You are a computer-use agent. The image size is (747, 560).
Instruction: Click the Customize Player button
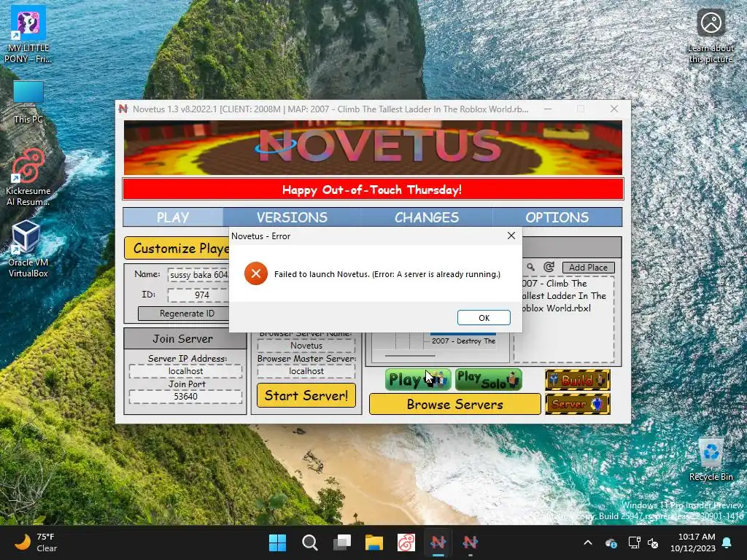pos(177,248)
